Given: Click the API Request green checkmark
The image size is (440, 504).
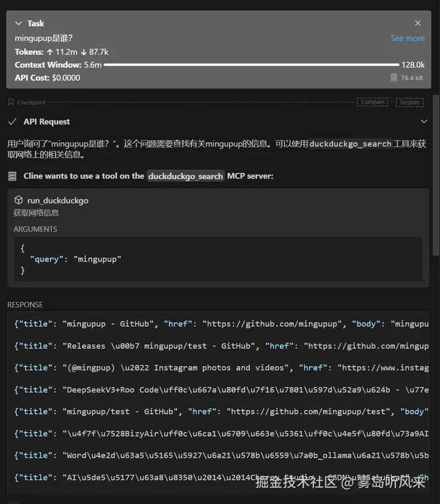Looking at the screenshot, I should pos(12,122).
